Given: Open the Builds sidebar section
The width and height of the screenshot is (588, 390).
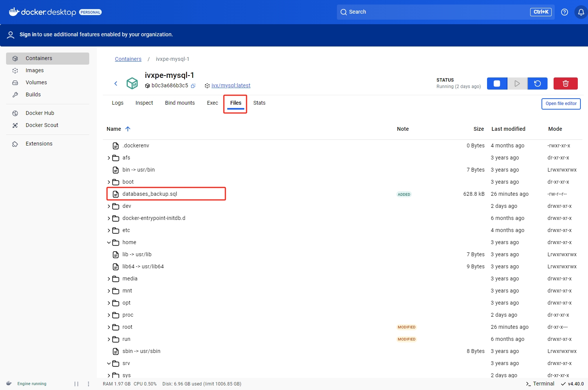Looking at the screenshot, I should tap(48, 94).
